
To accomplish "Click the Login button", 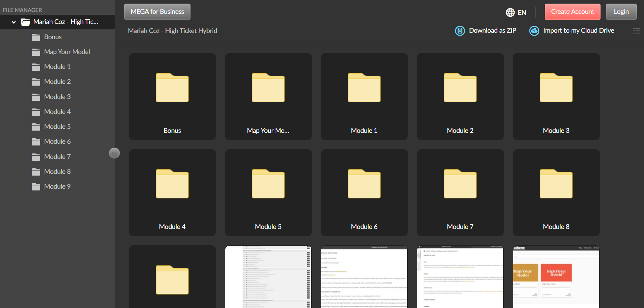I will 621,12.
